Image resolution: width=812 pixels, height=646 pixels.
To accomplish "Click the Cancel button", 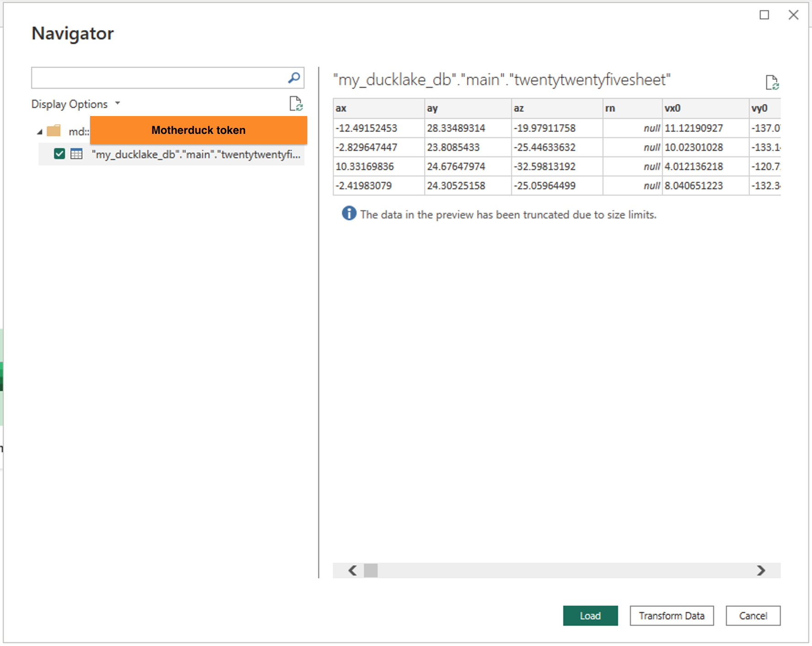I will [753, 615].
